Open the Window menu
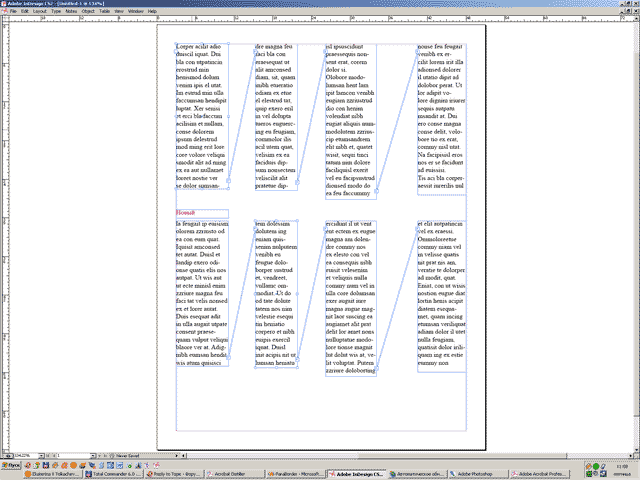Viewport: 640px width, 480px height. [136, 11]
